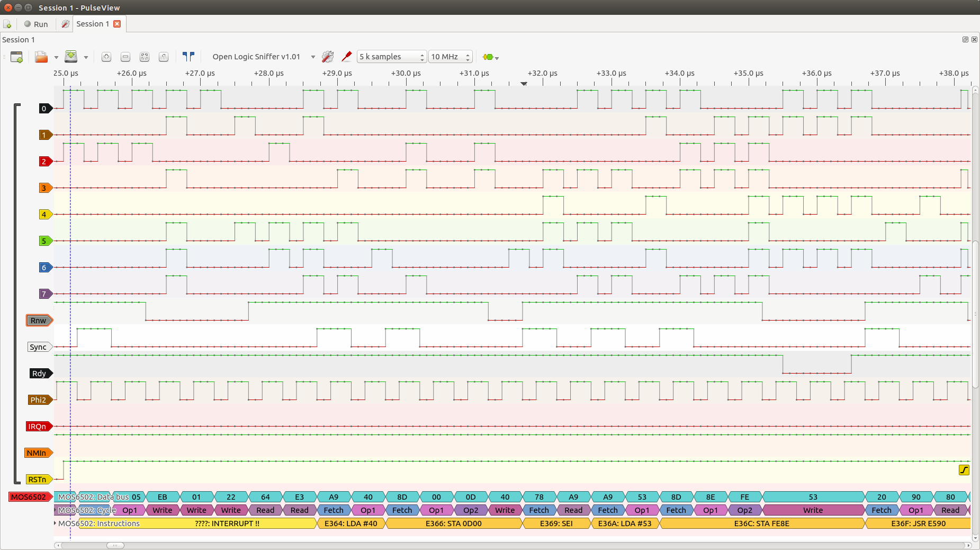980x550 pixels.
Task: Open the add protocol decoder dropdown
Action: pos(491,57)
